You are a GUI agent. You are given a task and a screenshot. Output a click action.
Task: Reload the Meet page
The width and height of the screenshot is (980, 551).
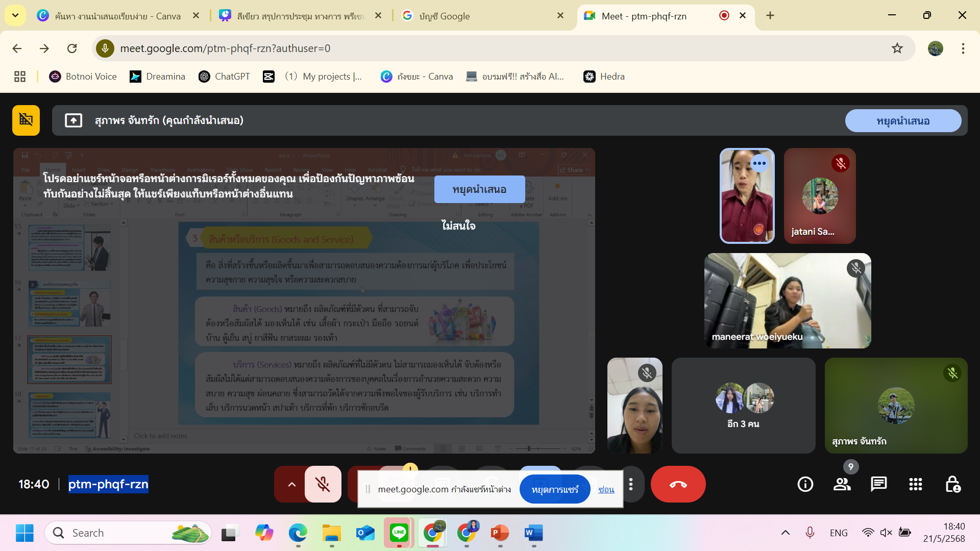pyautogui.click(x=72, y=48)
